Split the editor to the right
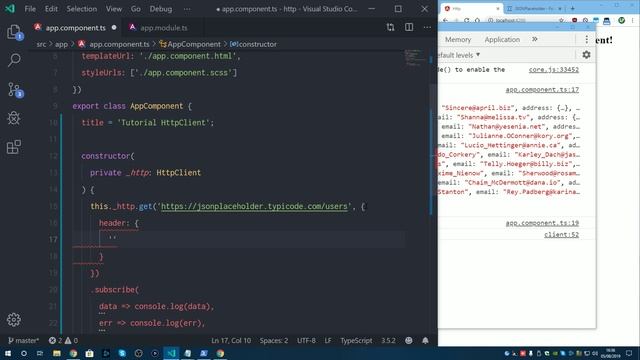This screenshot has height=360, width=640. click(x=409, y=27)
